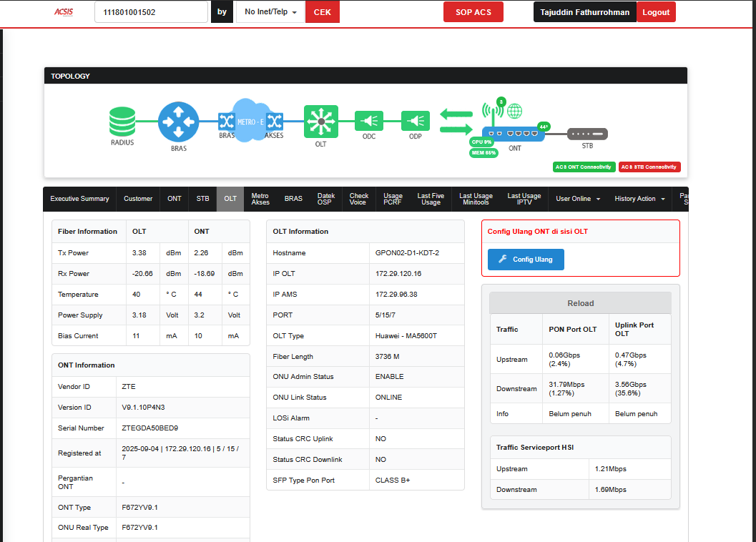This screenshot has height=542, width=756.
Task: Click the globe internet icon above ONT
Action: [x=514, y=111]
